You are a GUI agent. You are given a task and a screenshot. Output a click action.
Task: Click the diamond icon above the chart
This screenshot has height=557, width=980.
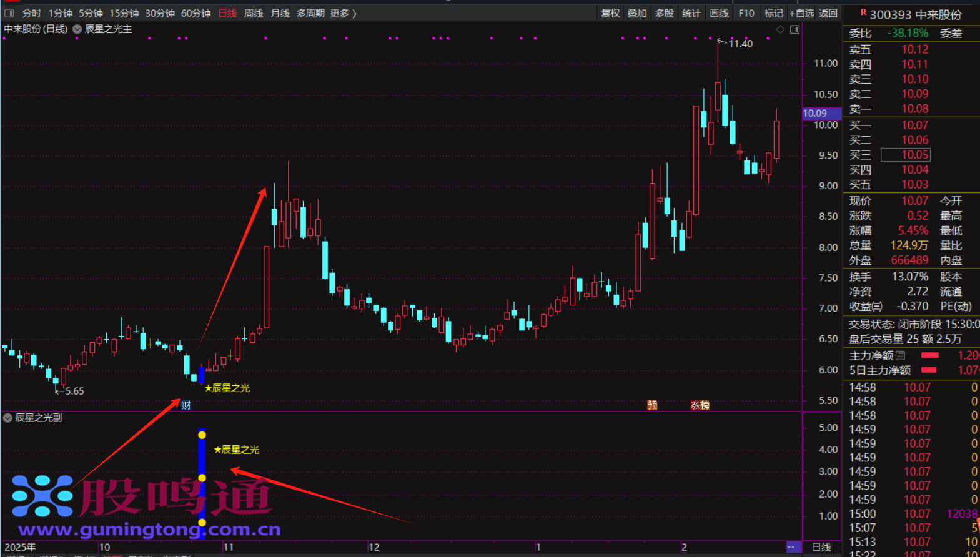point(780,29)
